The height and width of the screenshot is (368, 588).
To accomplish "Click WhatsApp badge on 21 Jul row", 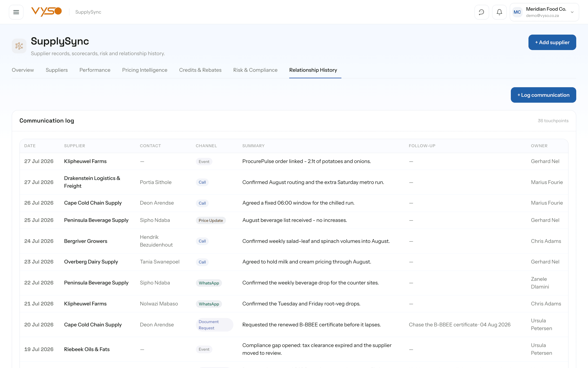I will [209, 304].
